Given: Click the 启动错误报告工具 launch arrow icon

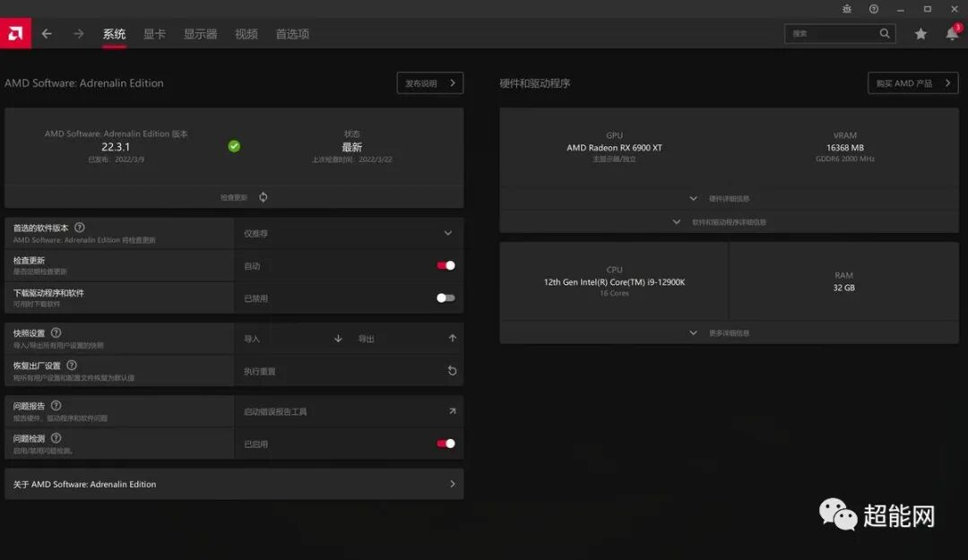Looking at the screenshot, I should [x=453, y=410].
